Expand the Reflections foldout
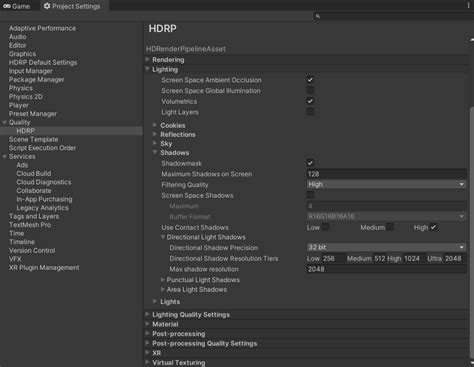 [155, 134]
